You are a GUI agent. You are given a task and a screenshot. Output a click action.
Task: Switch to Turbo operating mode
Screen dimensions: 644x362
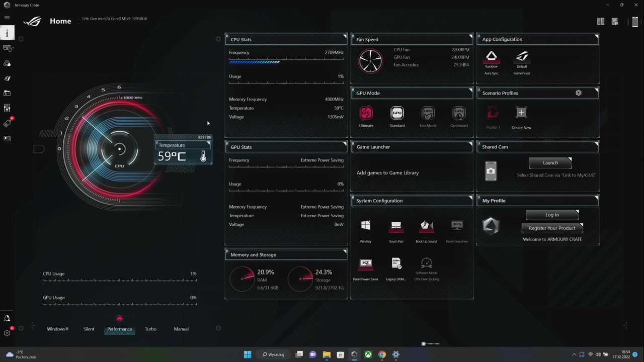tap(150, 329)
